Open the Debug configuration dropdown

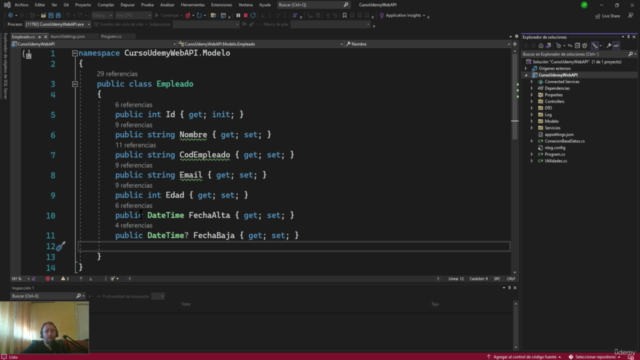pos(102,16)
